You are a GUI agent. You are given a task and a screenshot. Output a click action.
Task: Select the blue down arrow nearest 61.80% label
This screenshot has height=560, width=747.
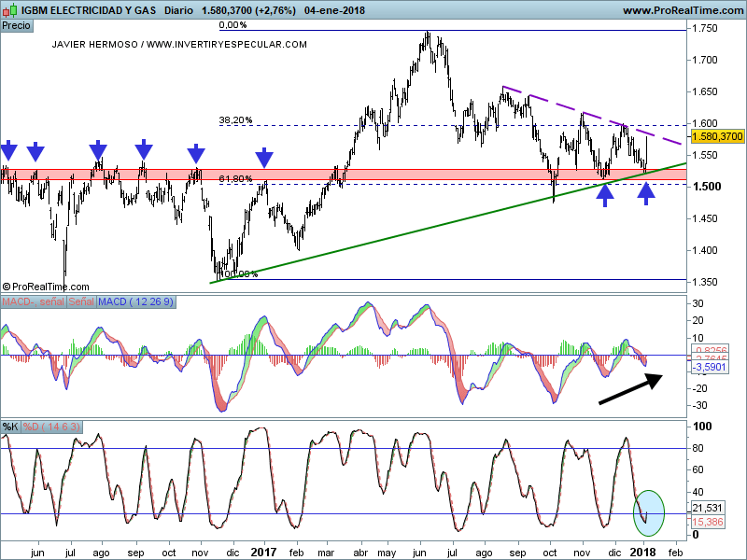click(x=265, y=158)
